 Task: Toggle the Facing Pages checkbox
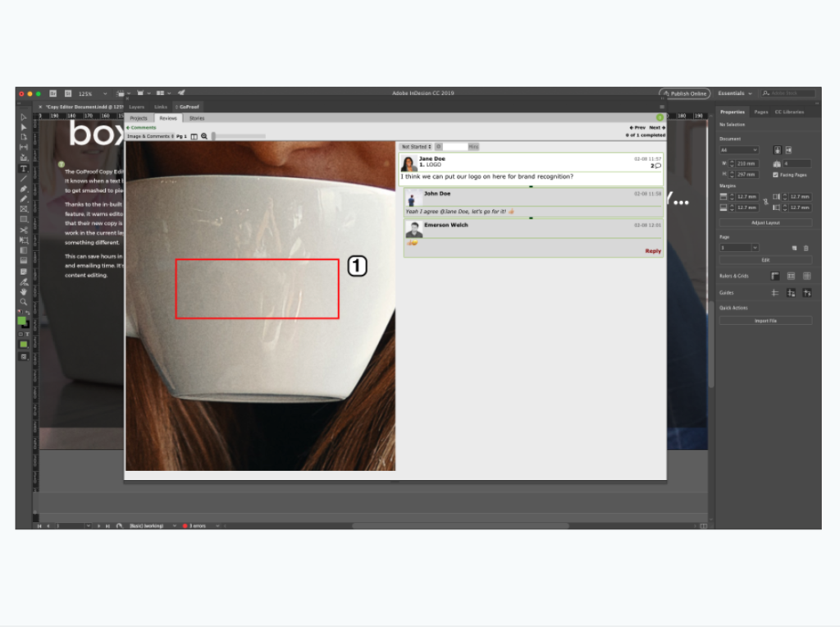(x=775, y=175)
